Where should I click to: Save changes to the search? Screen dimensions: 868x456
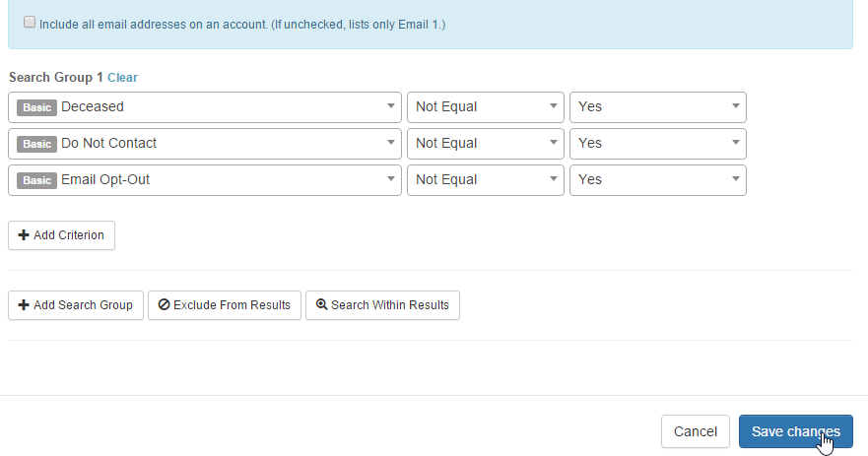tap(796, 431)
